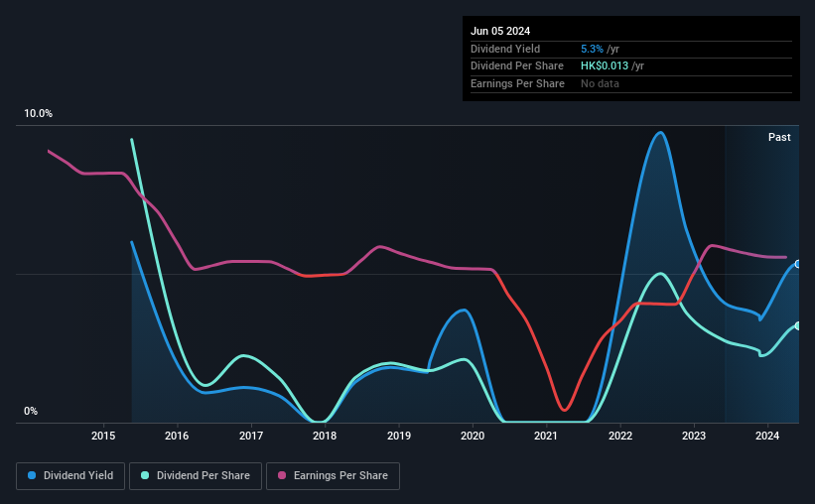The width and height of the screenshot is (815, 504).
Task: Toggle the Earnings Per Share legend button
Action: (333, 476)
